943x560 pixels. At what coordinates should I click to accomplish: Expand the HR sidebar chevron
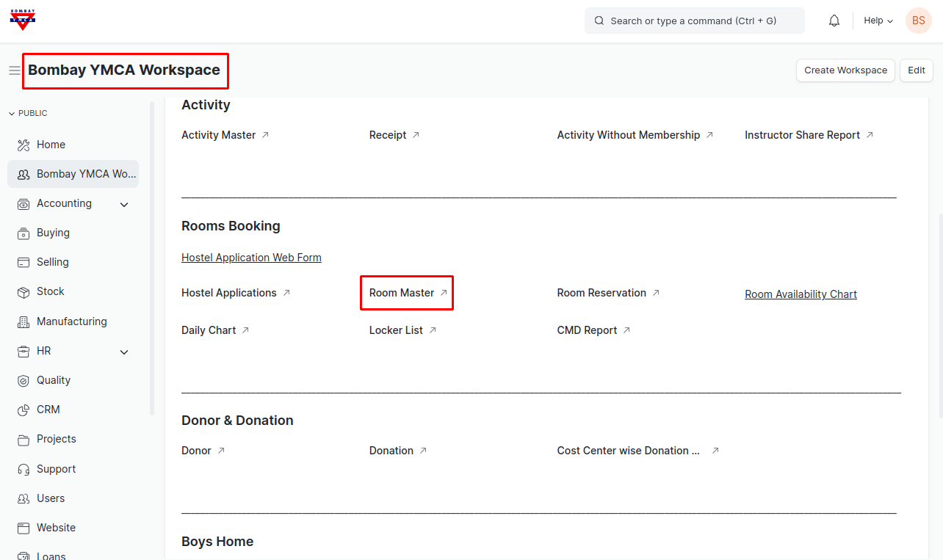point(124,352)
